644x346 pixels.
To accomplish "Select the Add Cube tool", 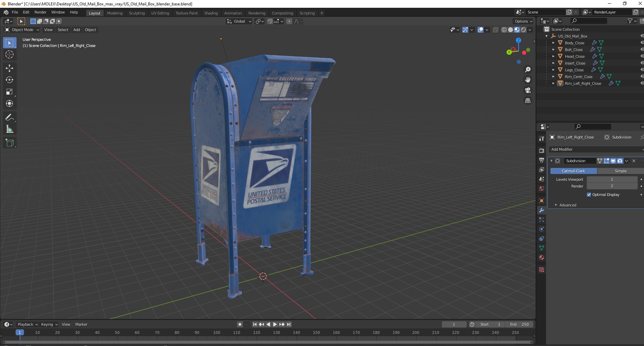I will (9, 143).
